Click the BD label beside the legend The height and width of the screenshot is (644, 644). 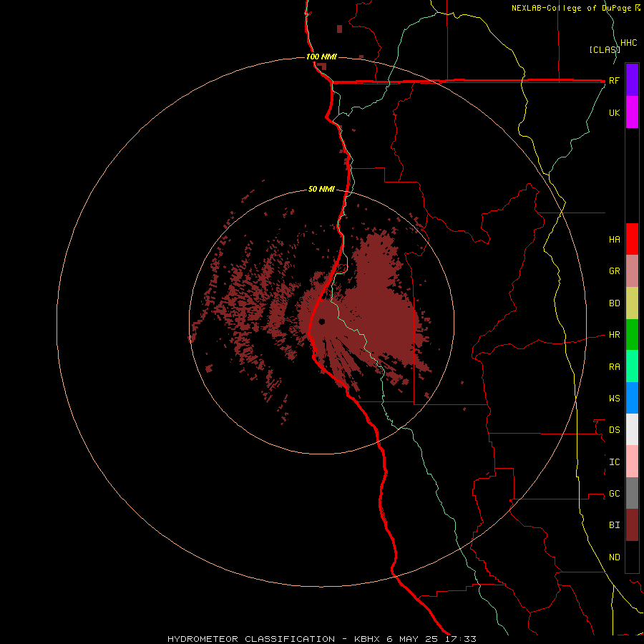pyautogui.click(x=614, y=303)
